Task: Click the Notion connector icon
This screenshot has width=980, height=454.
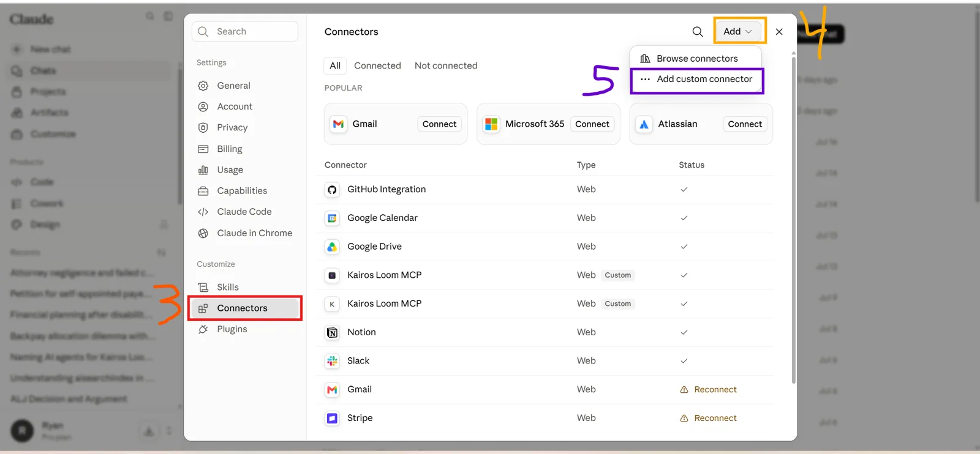Action: 332,332
